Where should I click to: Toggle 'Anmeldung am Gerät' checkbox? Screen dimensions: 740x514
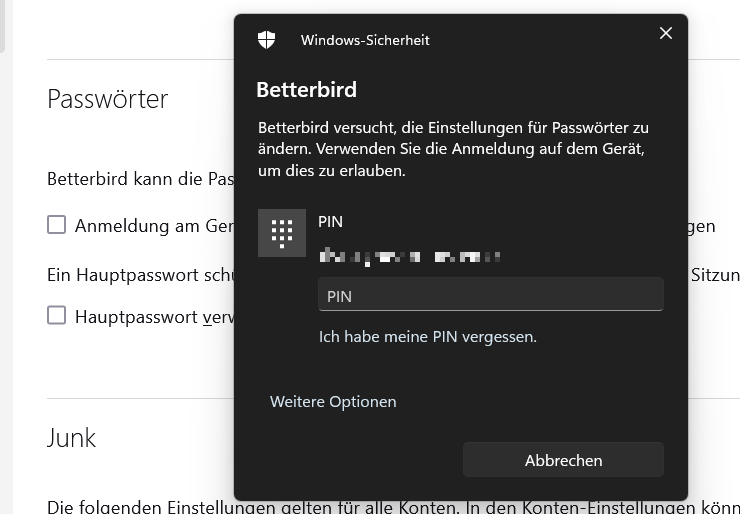click(x=57, y=225)
